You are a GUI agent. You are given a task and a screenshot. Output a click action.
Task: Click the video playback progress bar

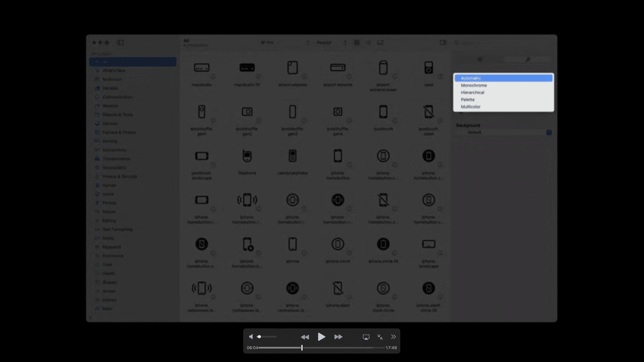(x=321, y=348)
